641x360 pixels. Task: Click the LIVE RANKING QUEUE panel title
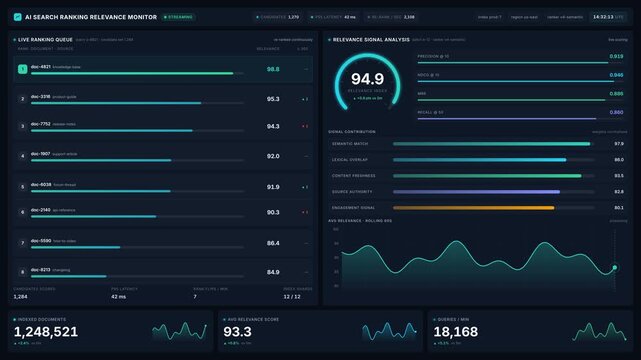[x=45, y=40]
